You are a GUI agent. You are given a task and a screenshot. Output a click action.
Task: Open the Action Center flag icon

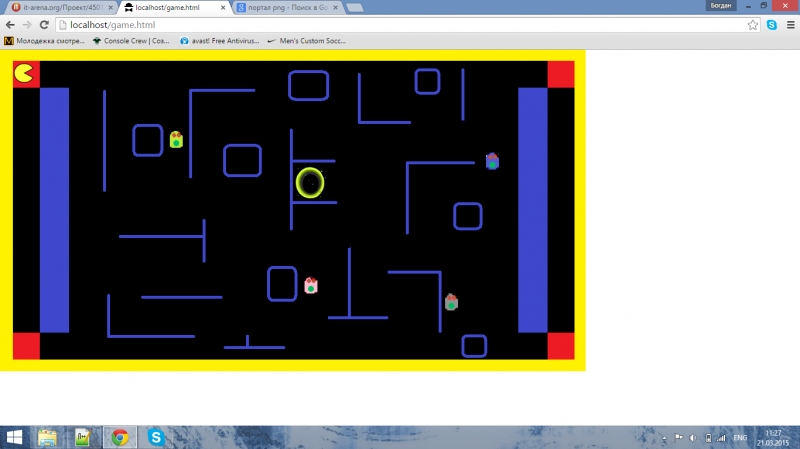679,438
